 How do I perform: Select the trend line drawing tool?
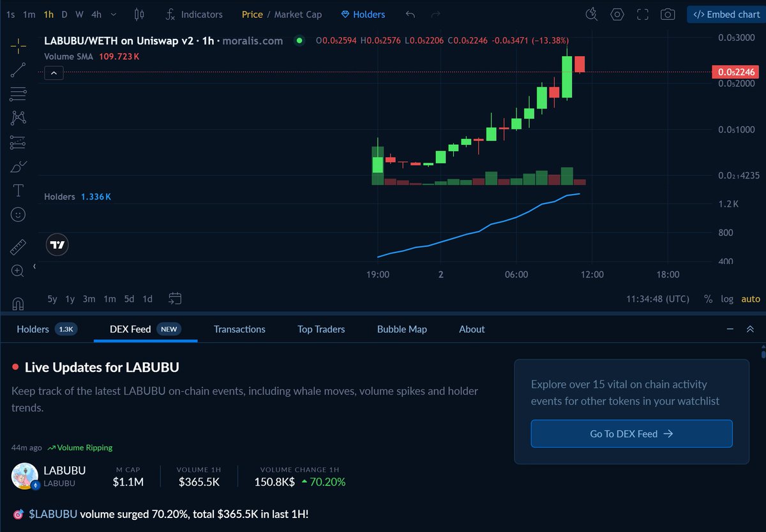(19, 70)
